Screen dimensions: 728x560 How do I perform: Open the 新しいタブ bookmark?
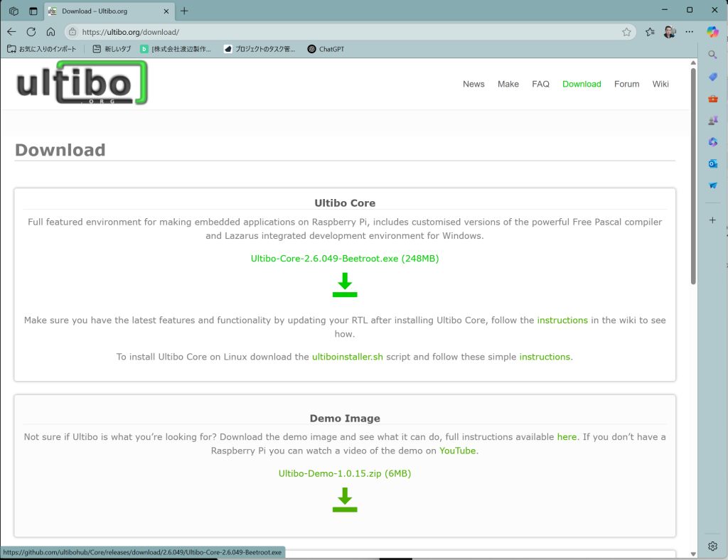[112, 49]
